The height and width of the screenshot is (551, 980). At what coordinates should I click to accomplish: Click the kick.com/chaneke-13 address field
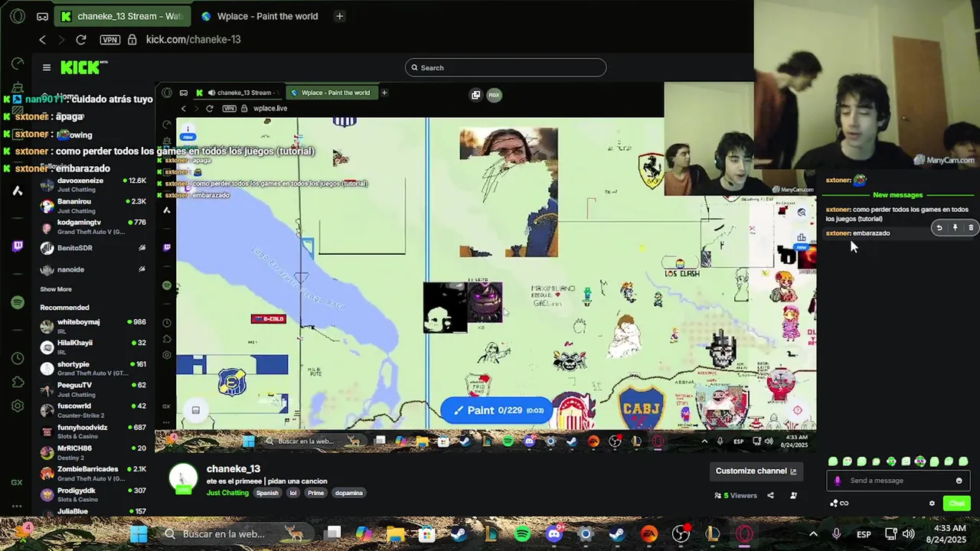click(x=194, y=40)
